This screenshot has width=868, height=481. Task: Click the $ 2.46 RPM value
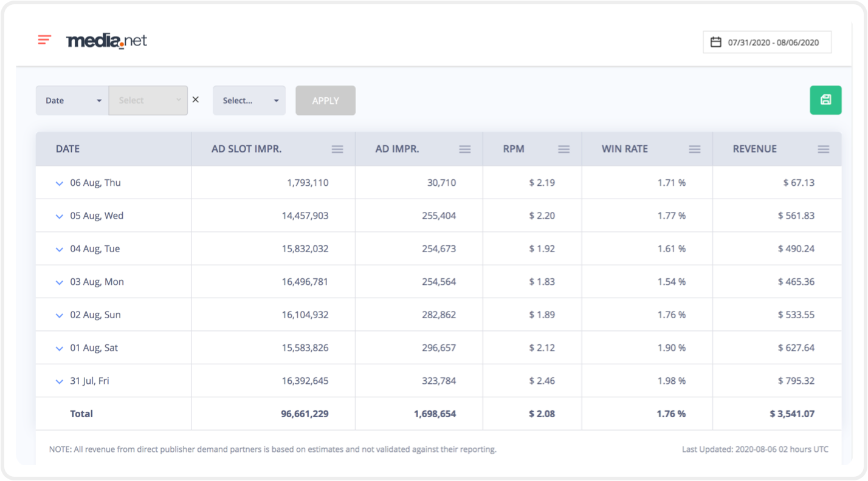[x=542, y=381]
